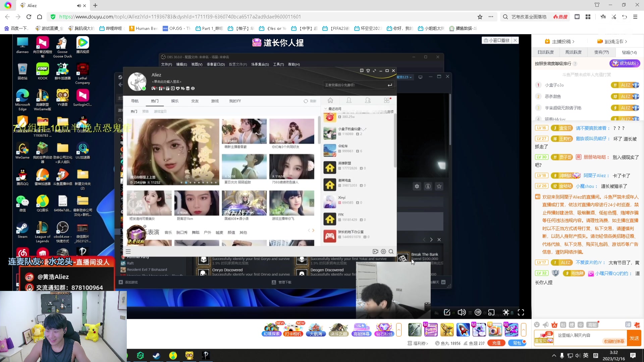
Task: Click the fullscreen icon on video player
Action: (x=521, y=312)
